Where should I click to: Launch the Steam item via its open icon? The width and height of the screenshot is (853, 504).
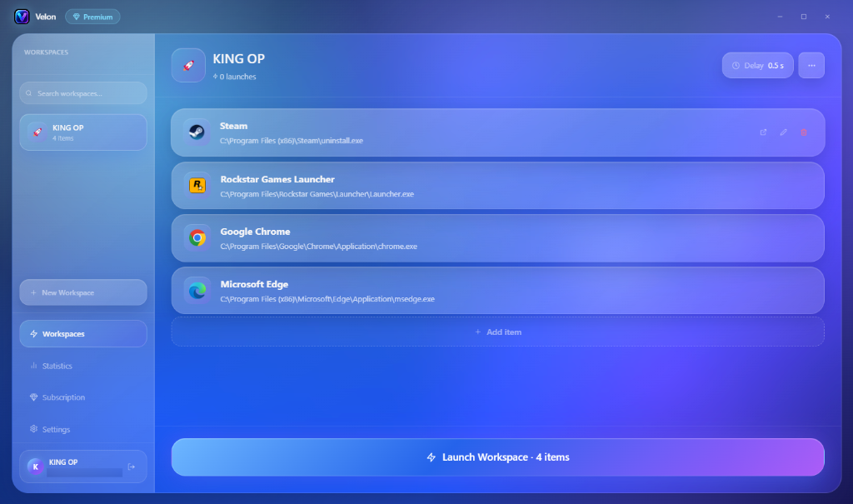pos(763,132)
